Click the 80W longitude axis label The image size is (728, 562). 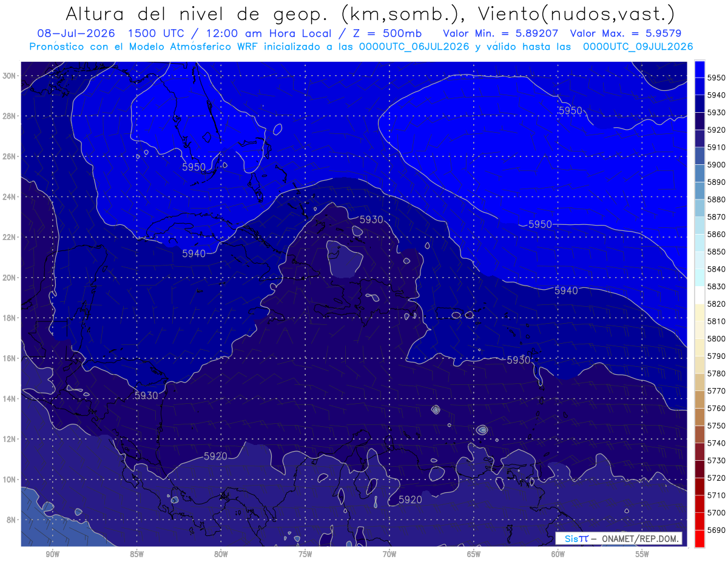(x=221, y=554)
